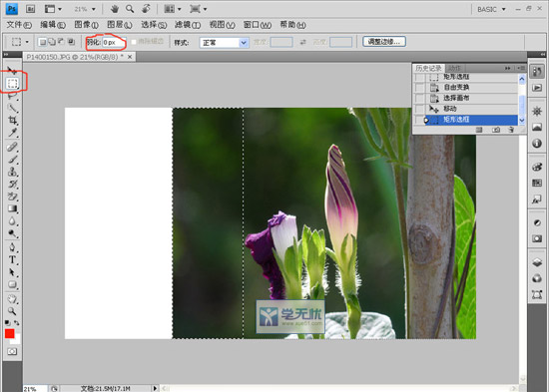Open the BASIC workspace switcher dropdown

(x=491, y=9)
